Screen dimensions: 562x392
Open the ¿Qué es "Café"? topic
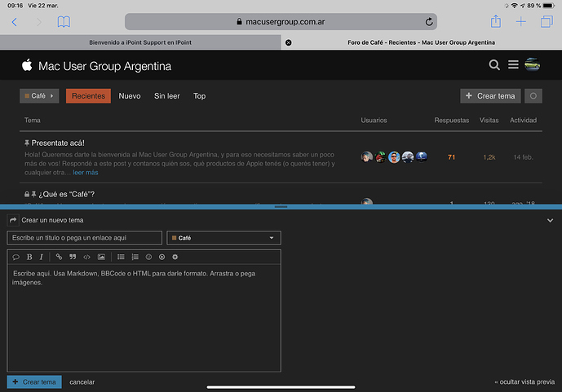[67, 194]
